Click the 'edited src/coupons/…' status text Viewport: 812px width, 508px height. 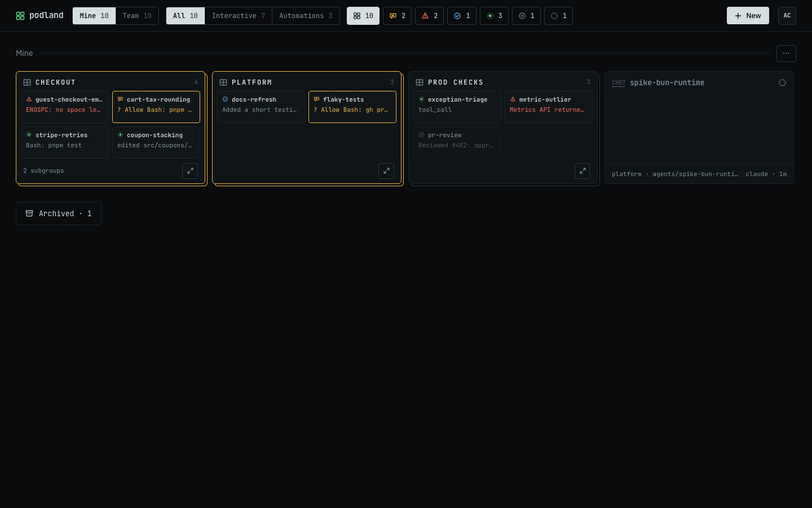click(155, 146)
